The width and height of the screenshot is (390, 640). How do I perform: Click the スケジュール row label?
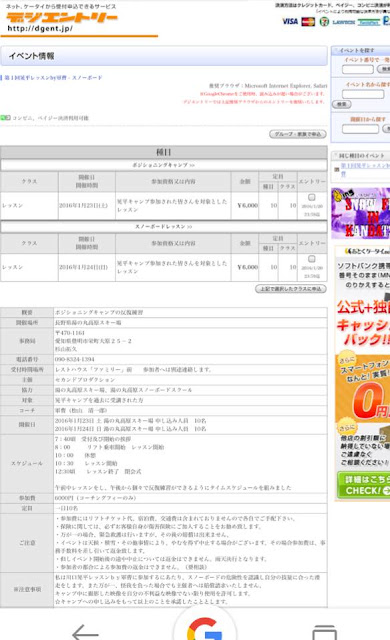click(x=27, y=463)
